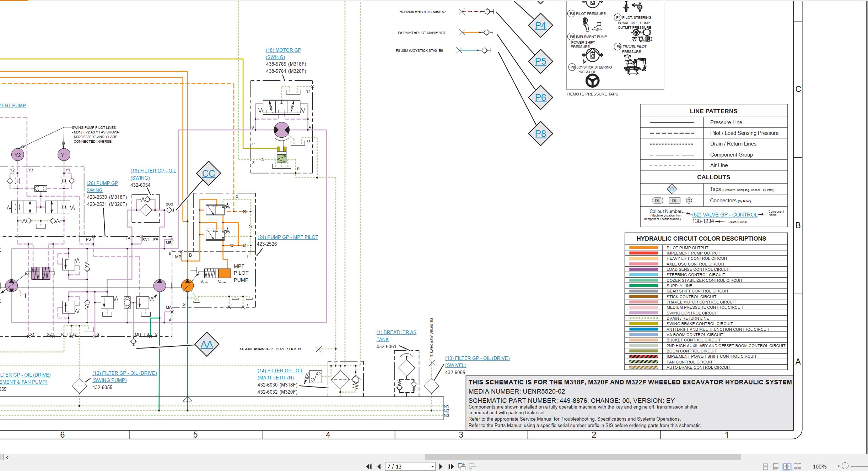Jump to last page button
The height and width of the screenshot is (471, 868).
click(x=451, y=466)
